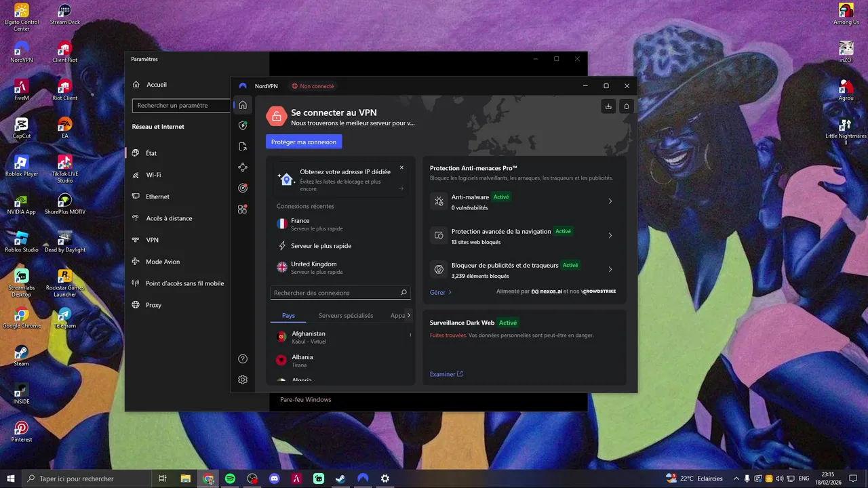
Task: Open the target dark web monitor sidebar icon
Action: click(243, 188)
